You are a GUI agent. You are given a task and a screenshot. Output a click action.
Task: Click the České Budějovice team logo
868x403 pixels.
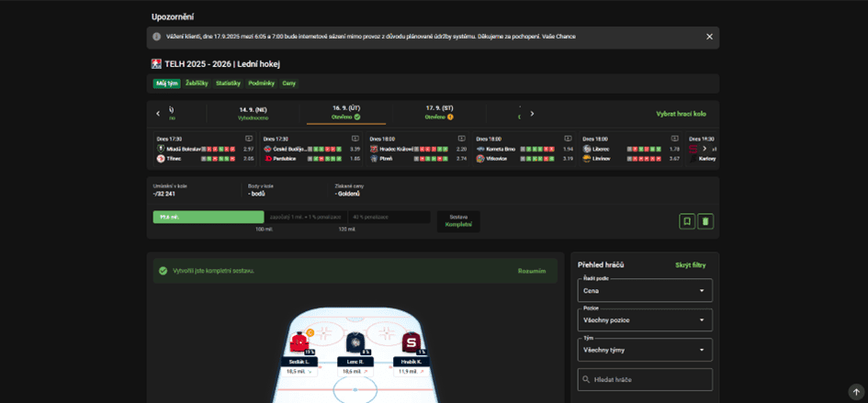click(267, 149)
